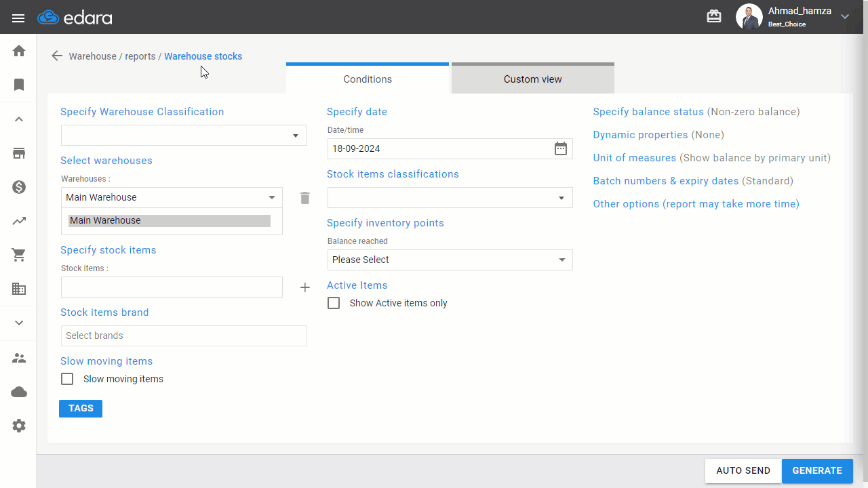
Task: Click the Warehouse breadcrumb link
Action: (93, 56)
